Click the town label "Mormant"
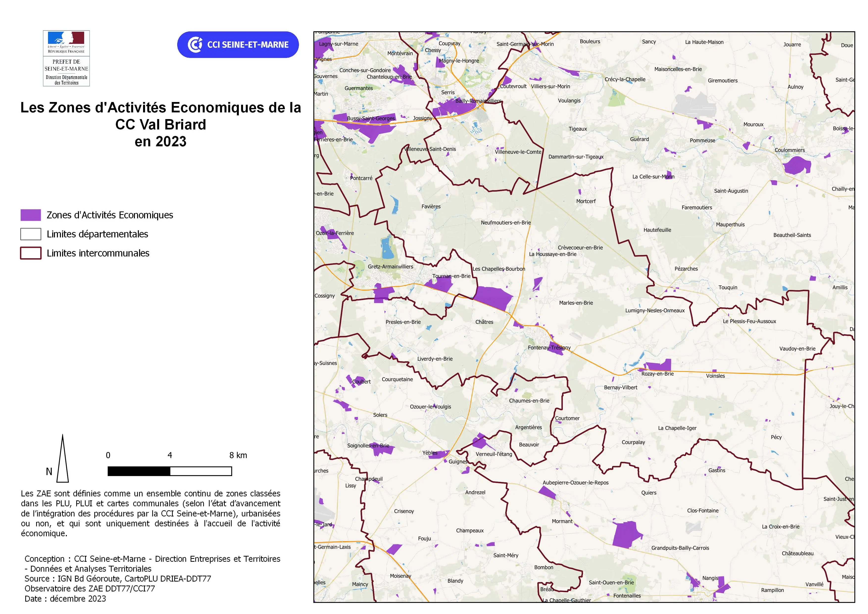Image resolution: width=868 pixels, height=614 pixels. 562,521
